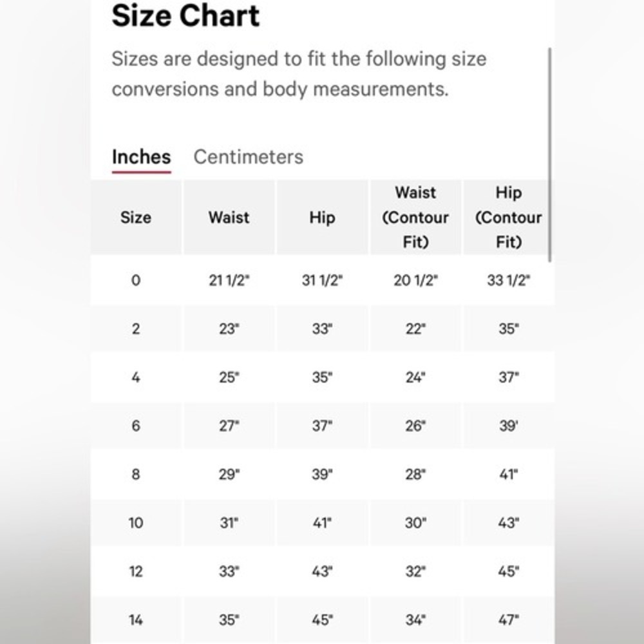The height and width of the screenshot is (644, 644).
Task: Click the 47" contour hip cell
Action: tap(509, 620)
